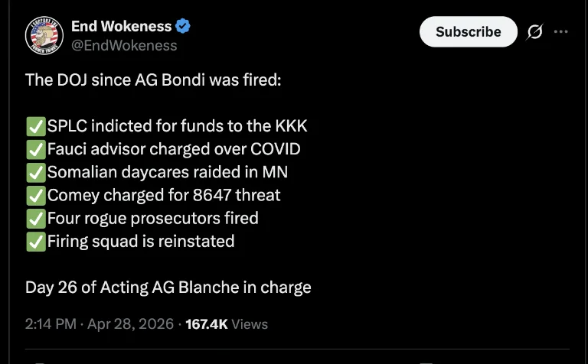This screenshot has width=588, height=364.
Task: Click the "Somalian daycares raided in MN" text
Action: tap(168, 172)
